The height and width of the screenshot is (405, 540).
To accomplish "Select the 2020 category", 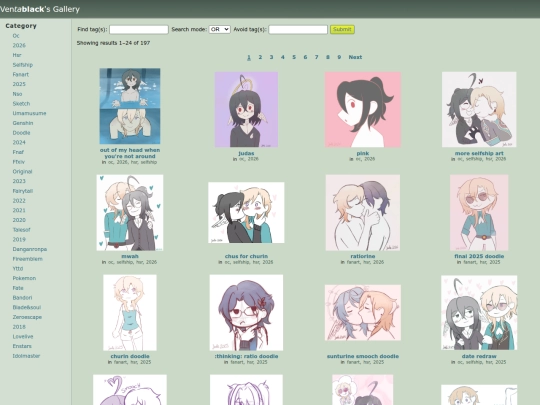I will (x=19, y=220).
